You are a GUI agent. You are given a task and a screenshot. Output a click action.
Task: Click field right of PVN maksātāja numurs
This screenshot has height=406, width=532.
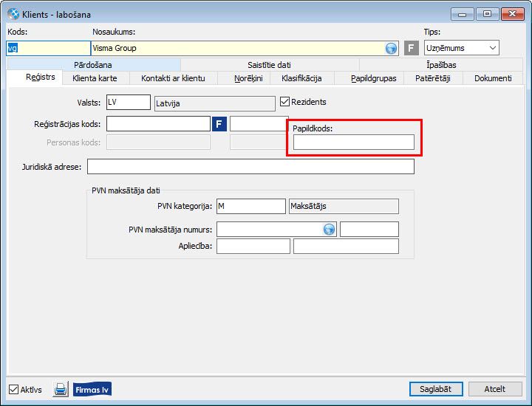tap(369, 230)
